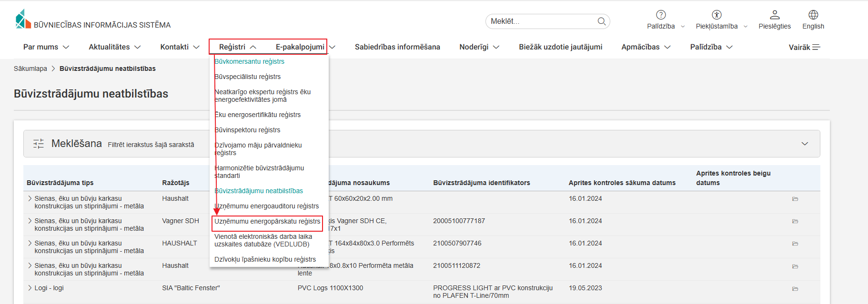Expand the E-pakalpojumi menu

[x=305, y=47]
